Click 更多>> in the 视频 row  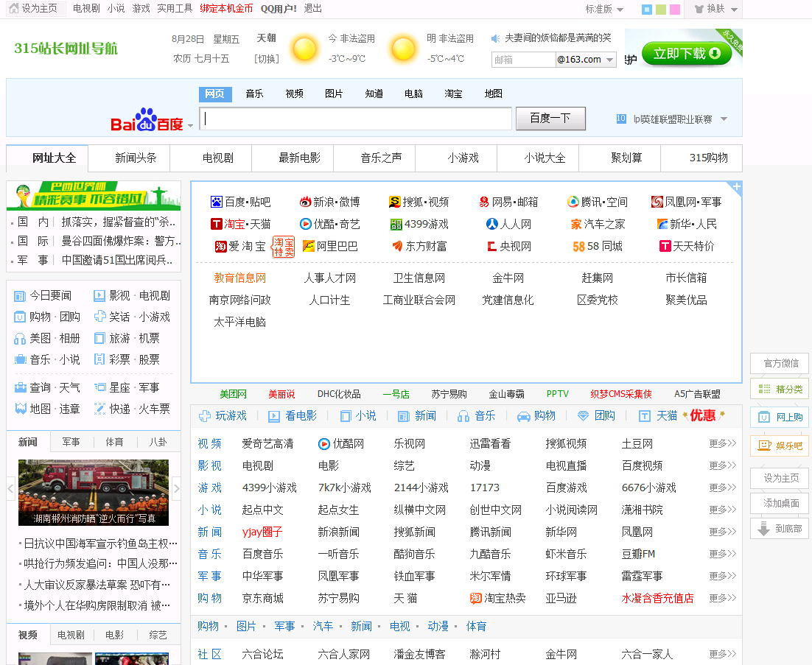[x=722, y=443]
